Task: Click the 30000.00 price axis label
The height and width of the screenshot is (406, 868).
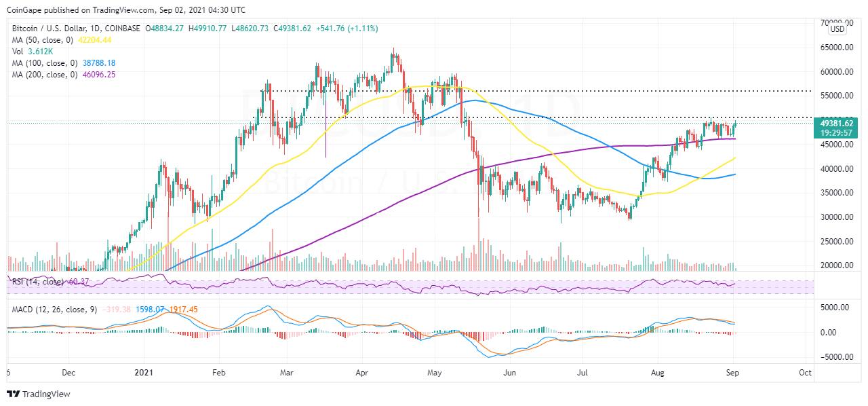Action: (837, 217)
